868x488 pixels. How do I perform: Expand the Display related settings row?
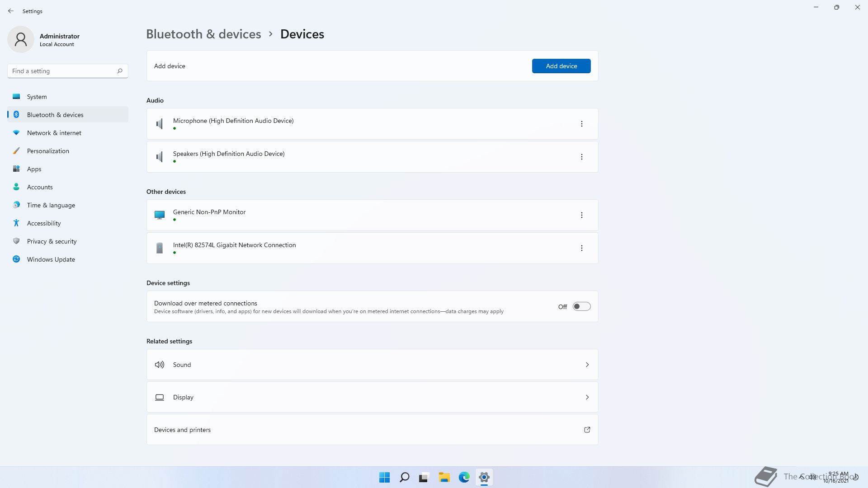(x=372, y=397)
